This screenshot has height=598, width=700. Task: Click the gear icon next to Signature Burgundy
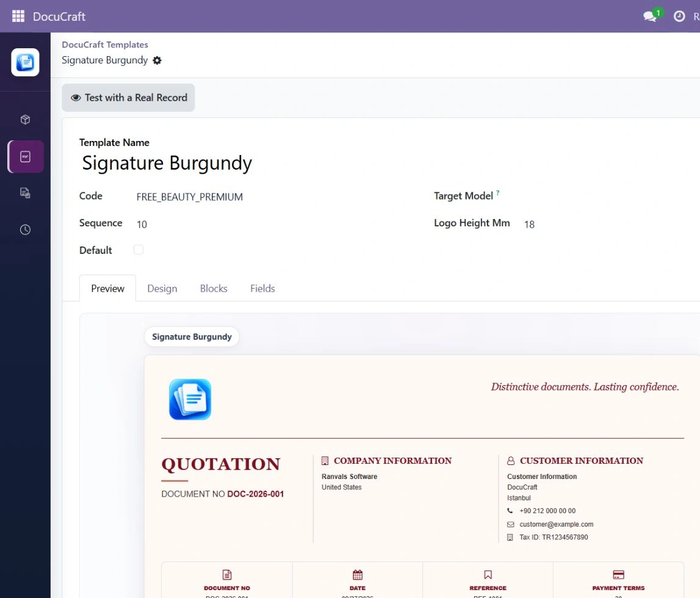pyautogui.click(x=157, y=60)
